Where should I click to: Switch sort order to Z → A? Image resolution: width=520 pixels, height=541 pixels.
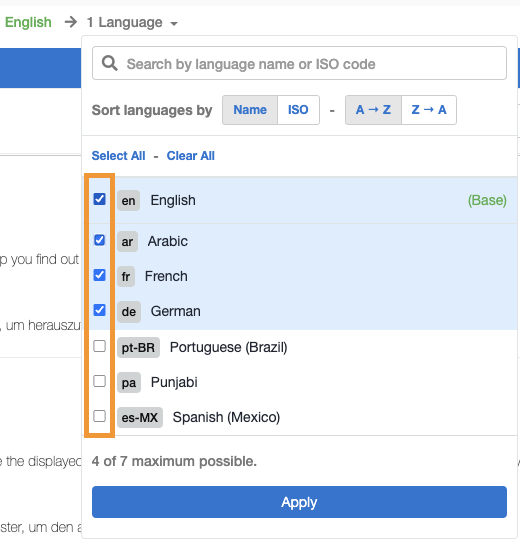429,110
